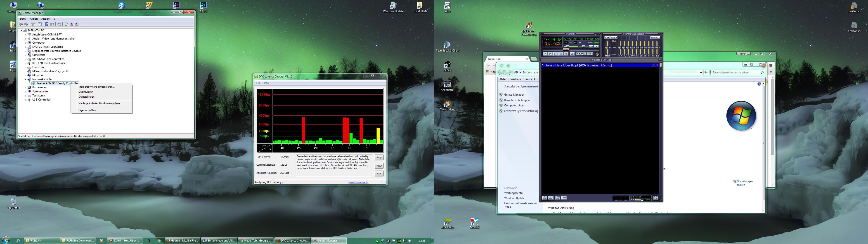
Task: Collapse Netzwerkadapter tree node
Action: point(25,80)
